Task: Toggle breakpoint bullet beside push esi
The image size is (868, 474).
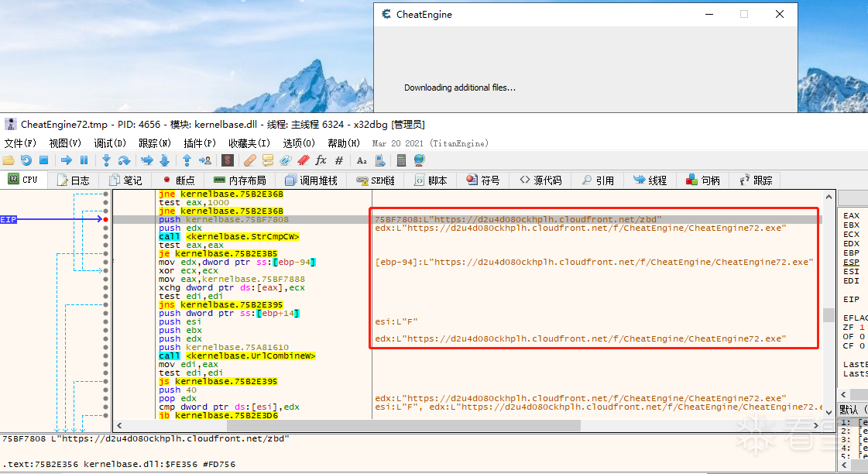Action: 106,321
